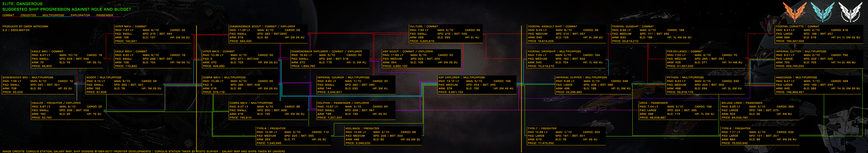Click "KEELBACK :: FREIGHTER" card title
Image resolution: width=868 pixels, height=153 pixels.
tap(362, 129)
